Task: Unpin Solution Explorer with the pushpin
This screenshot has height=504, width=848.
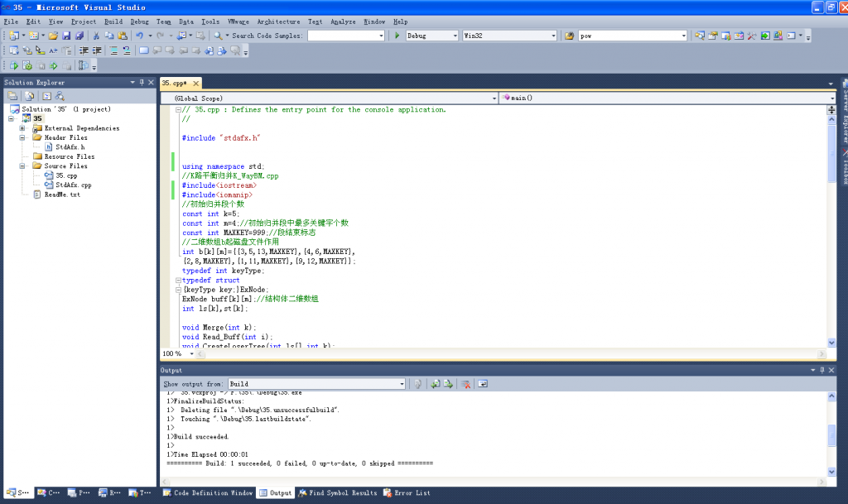Action: coord(141,82)
